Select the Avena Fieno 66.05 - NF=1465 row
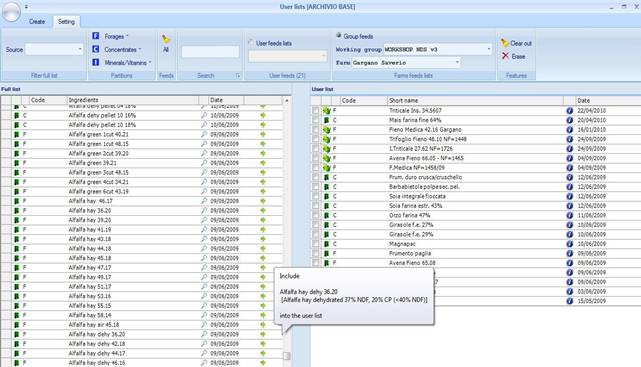Screen dimensions: 641x367 [476, 158]
